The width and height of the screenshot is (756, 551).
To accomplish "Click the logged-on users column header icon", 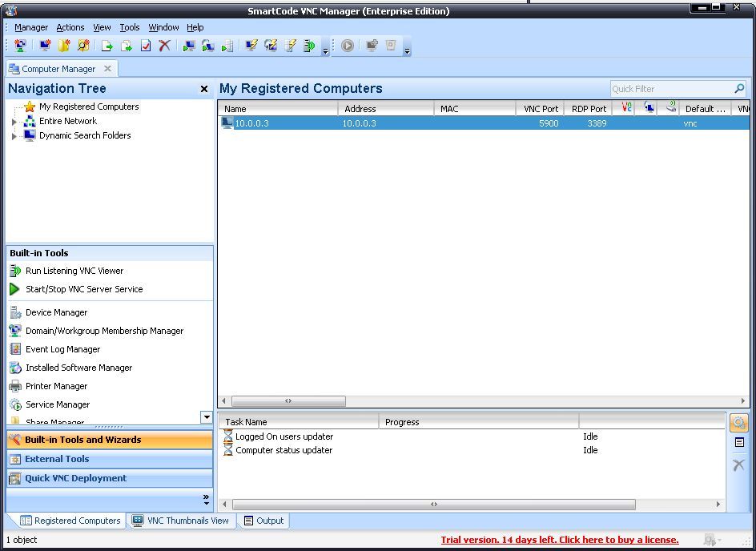I will 671,107.
